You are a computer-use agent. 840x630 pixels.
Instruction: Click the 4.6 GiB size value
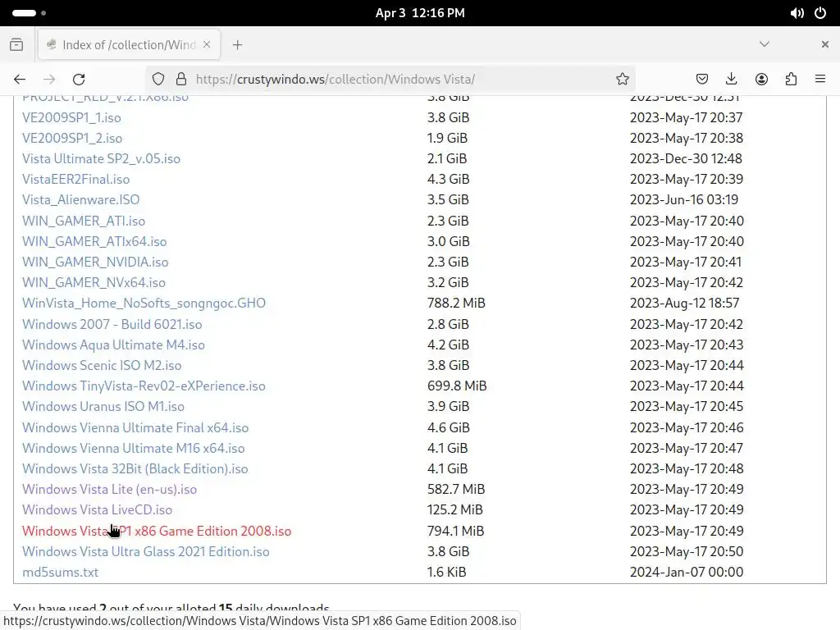448,427
